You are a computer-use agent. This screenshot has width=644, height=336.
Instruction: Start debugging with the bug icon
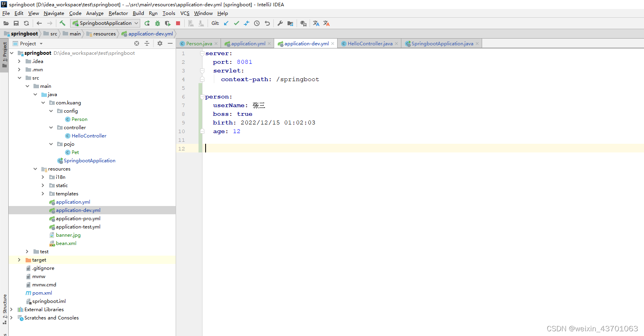(x=158, y=23)
